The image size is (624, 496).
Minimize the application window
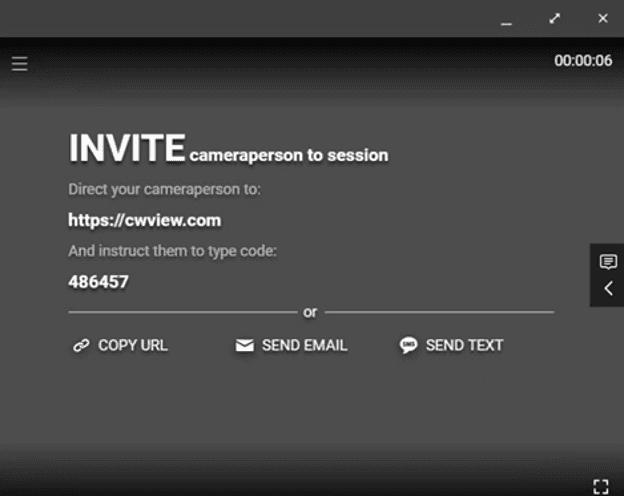point(507,20)
